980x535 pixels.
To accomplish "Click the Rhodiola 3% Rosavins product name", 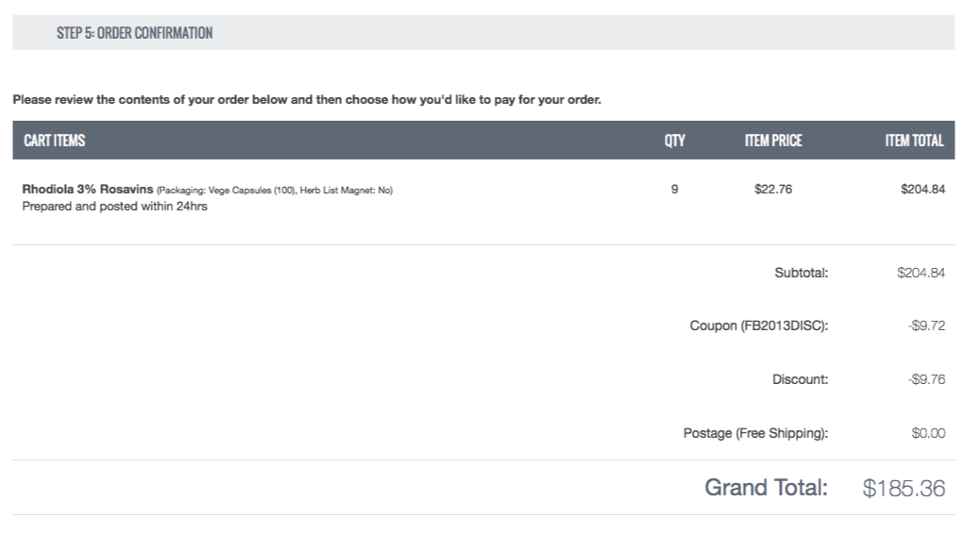I will point(87,190).
